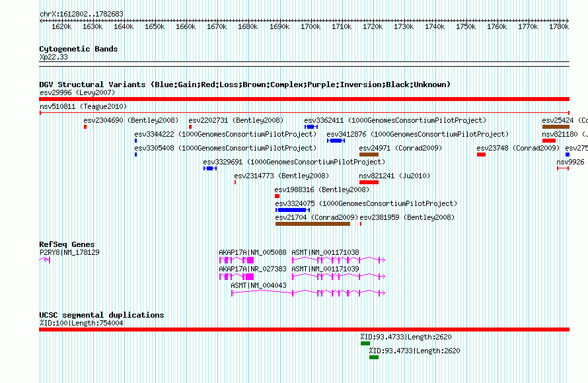Viewport: 588px width, 383px height.
Task: Click the blue gain bar under esv3329691
Action: [x=210, y=168]
